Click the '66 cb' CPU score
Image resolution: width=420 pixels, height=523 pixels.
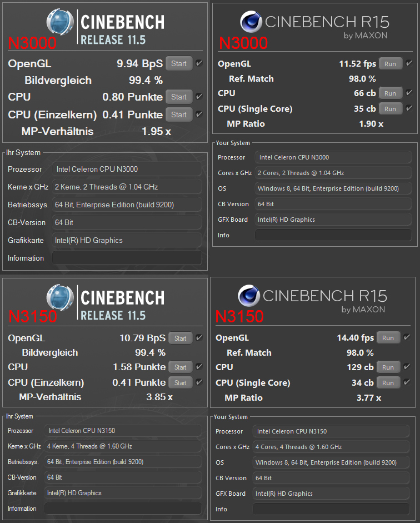pos(365,93)
